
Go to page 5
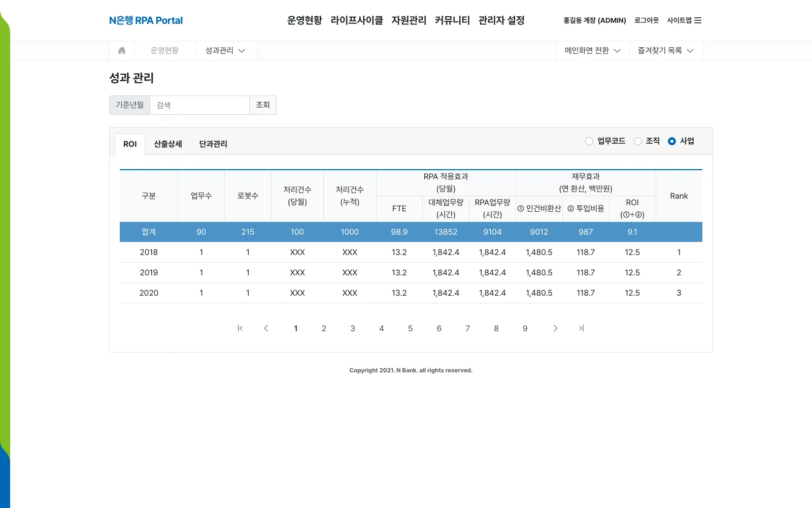[x=410, y=328]
